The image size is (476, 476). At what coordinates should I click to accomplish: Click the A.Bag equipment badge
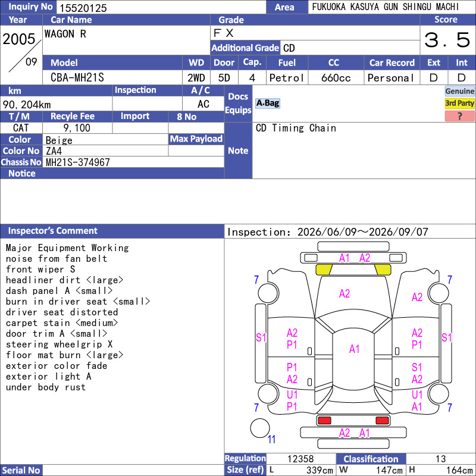point(267,103)
